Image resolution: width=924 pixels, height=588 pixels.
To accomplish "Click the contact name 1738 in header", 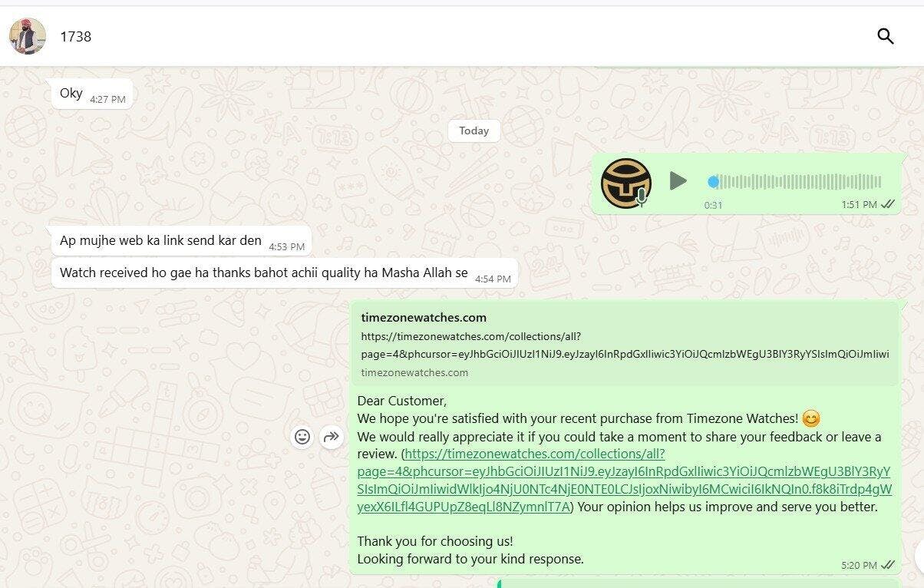I will pyautogui.click(x=76, y=36).
